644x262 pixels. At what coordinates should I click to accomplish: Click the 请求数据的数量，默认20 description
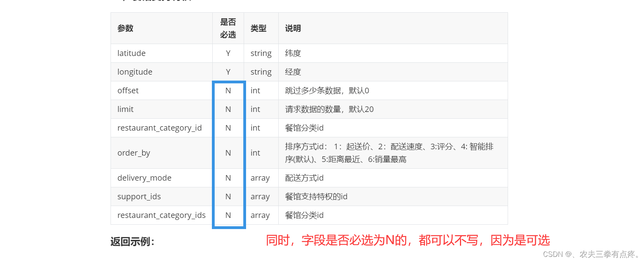[x=330, y=109]
